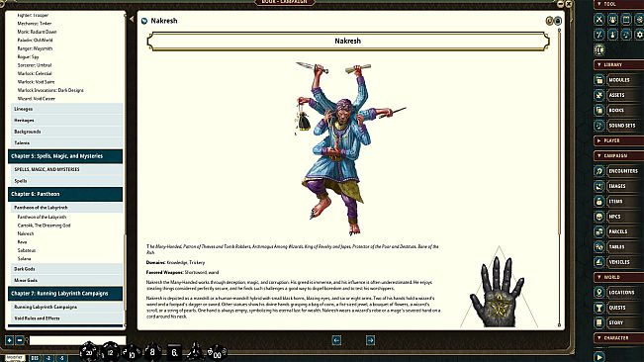The height and width of the screenshot is (362, 644).
Task: Collapse all index entries with minus button
Action: pyautogui.click(x=20, y=340)
